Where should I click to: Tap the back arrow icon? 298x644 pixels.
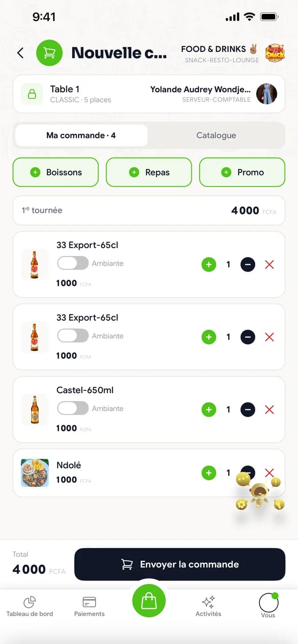pos(20,53)
